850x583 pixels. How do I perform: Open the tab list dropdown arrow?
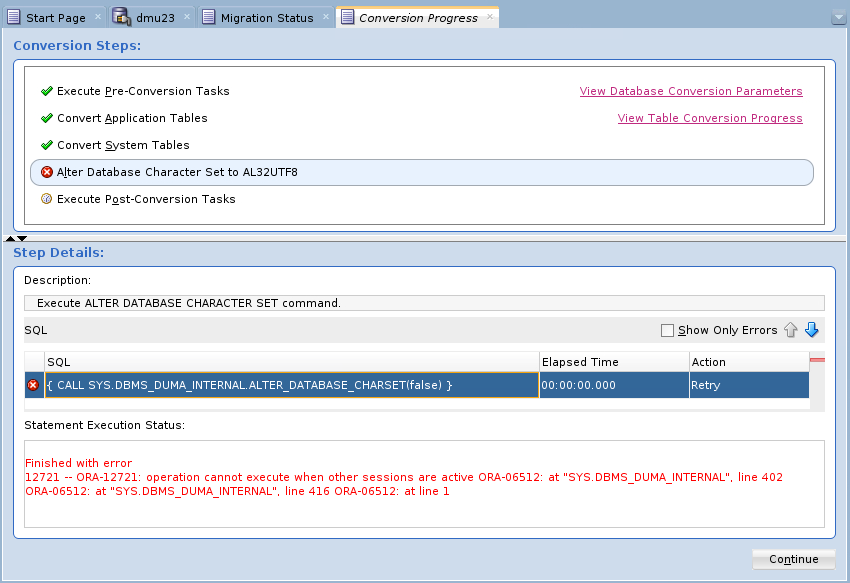tap(838, 17)
